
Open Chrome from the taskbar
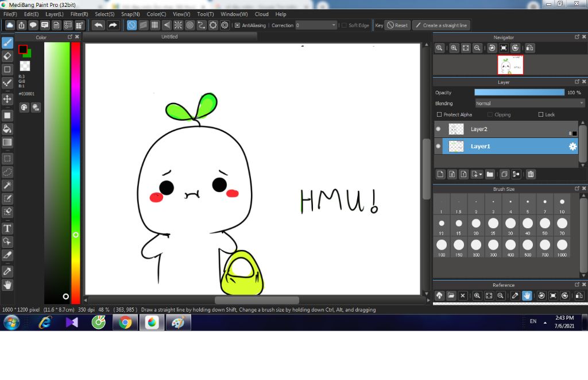click(x=125, y=323)
